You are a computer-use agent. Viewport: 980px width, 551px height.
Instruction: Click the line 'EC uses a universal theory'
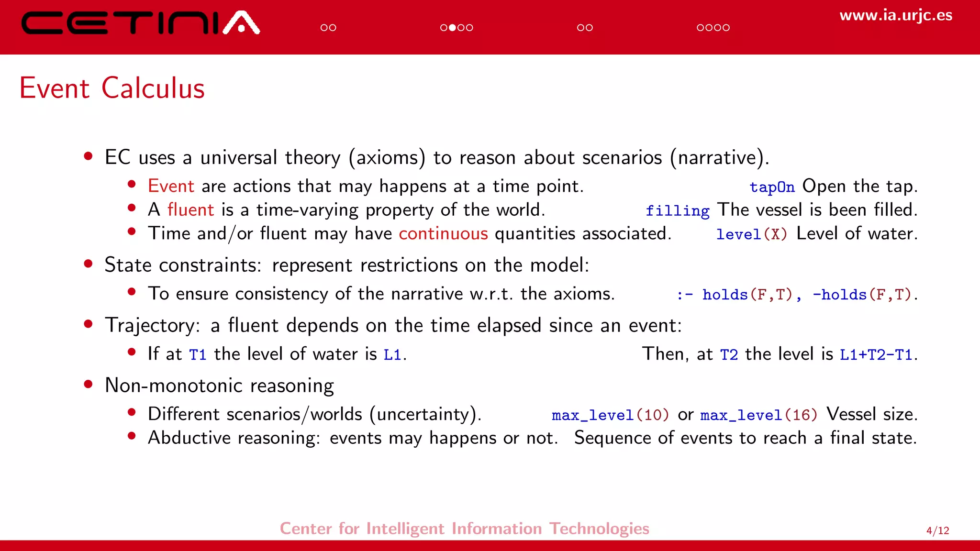pyautogui.click(x=437, y=157)
